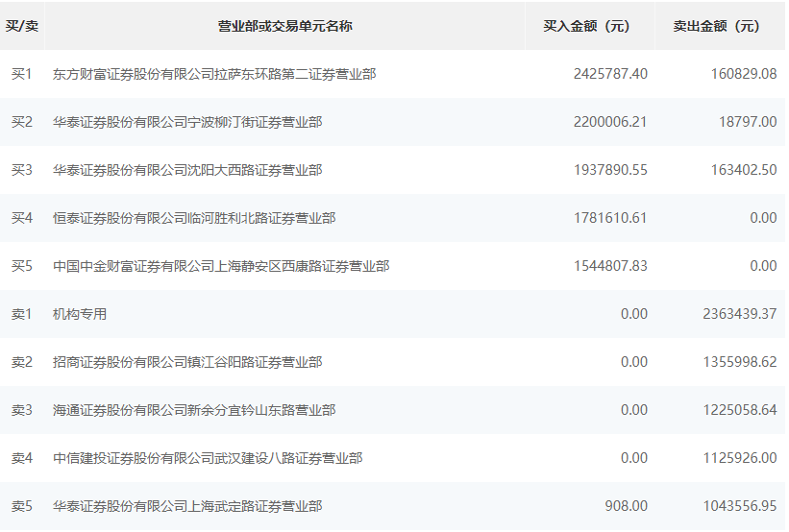789x532 pixels.
Task: Select sell amount 18797.00
Action: (x=748, y=122)
